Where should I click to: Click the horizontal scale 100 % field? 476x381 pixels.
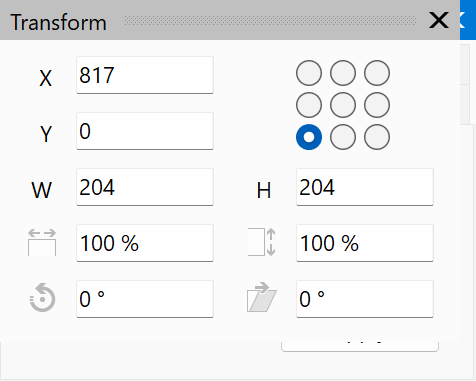(x=145, y=243)
